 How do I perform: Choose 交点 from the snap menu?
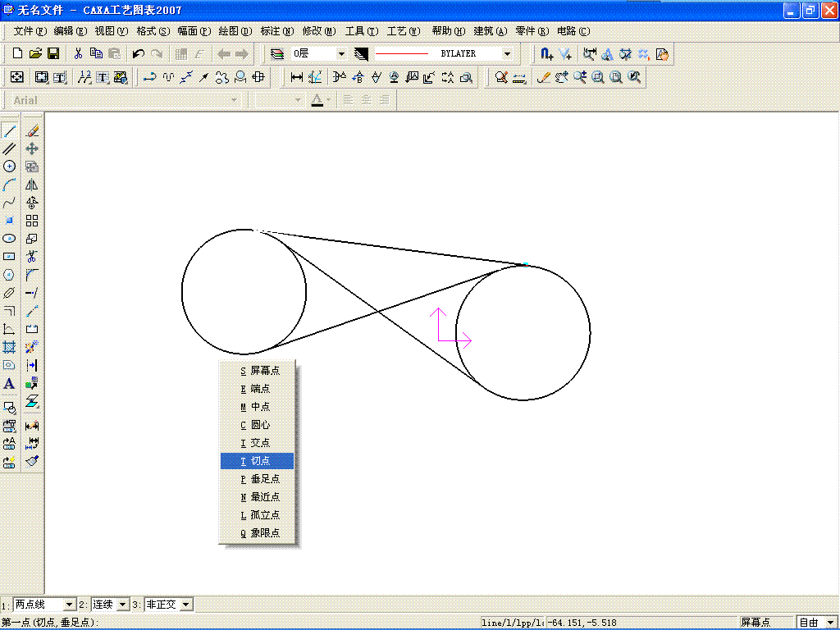257,442
